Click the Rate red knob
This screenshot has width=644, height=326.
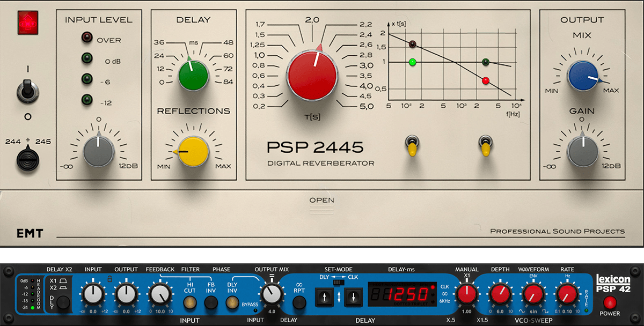click(567, 294)
